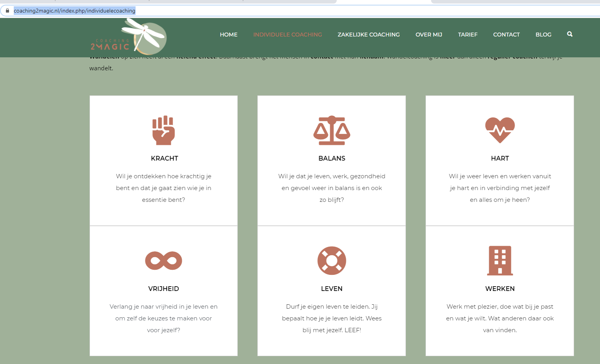Image resolution: width=600 pixels, height=364 pixels.
Task: Click the Coaching 2 Magic dragonfly logo
Action: [x=128, y=37]
